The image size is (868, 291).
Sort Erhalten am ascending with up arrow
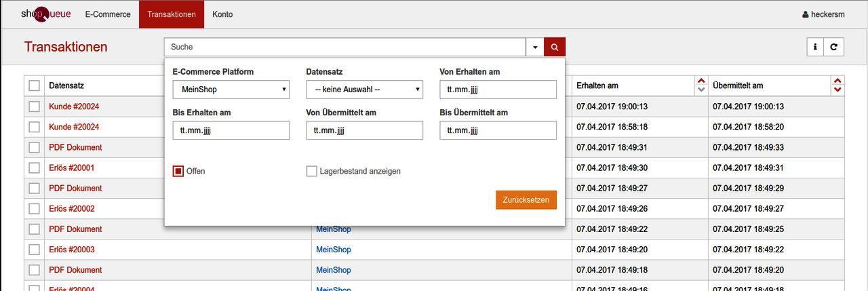[701, 81]
